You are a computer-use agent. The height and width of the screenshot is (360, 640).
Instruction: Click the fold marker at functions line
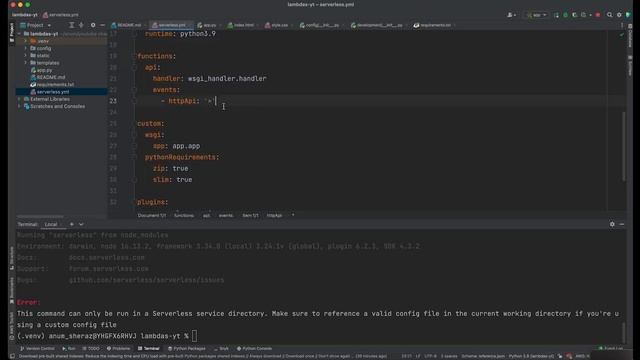pos(134,56)
